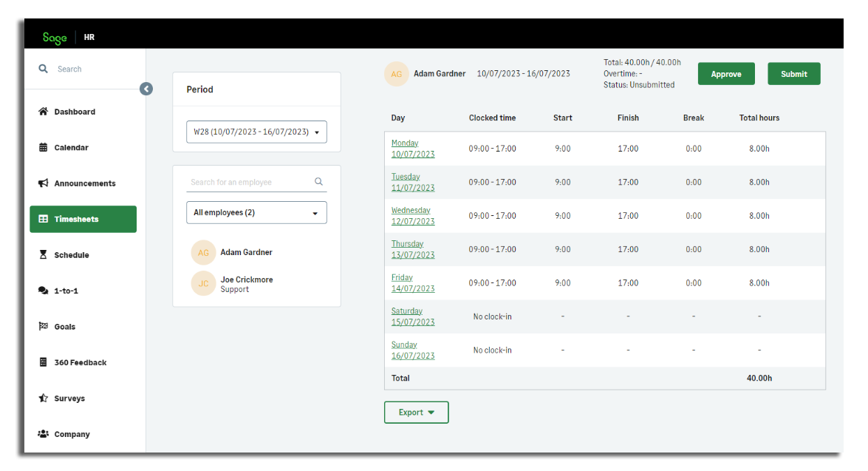Click the 360 Feedback icon
This screenshot has width=868, height=471.
(43, 362)
